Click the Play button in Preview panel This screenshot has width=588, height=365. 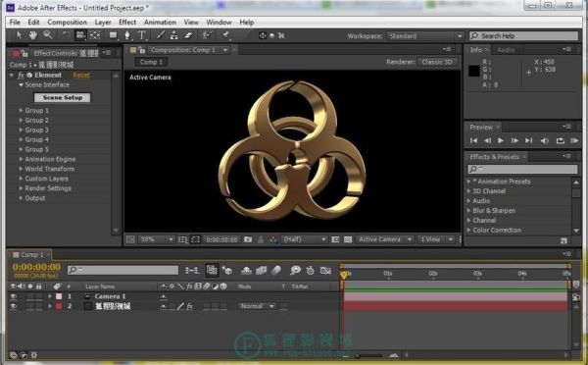[501, 140]
